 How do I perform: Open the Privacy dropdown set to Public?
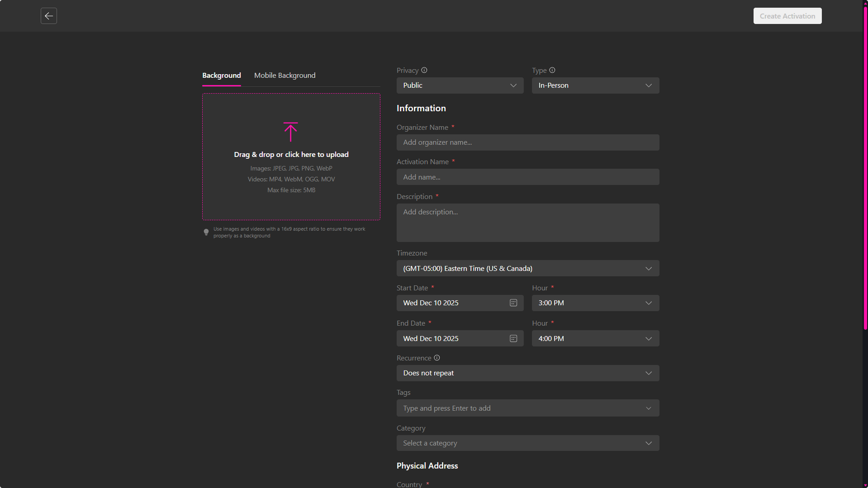(460, 85)
